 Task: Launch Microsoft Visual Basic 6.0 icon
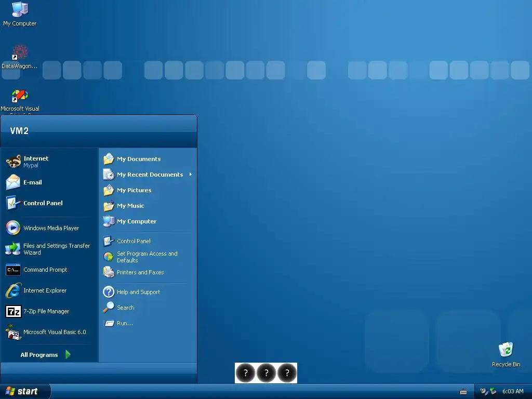[x=13, y=332]
